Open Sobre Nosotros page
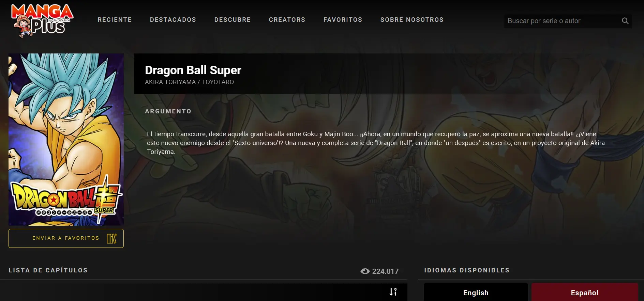Image resolution: width=644 pixels, height=301 pixels. click(412, 20)
